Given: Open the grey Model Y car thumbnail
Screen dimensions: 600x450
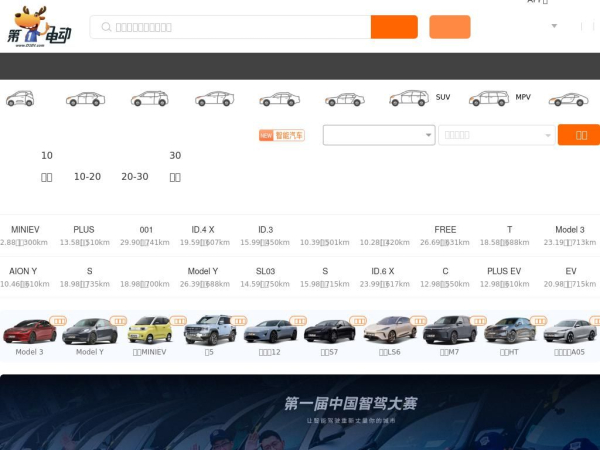Looking at the screenshot, I should click(x=90, y=331).
